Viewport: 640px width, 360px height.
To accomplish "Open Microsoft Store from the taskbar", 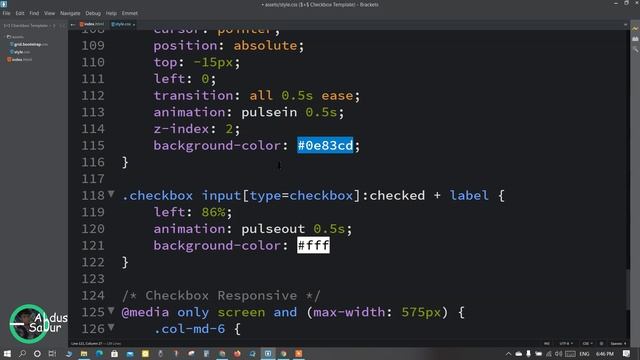I will tap(114, 353).
